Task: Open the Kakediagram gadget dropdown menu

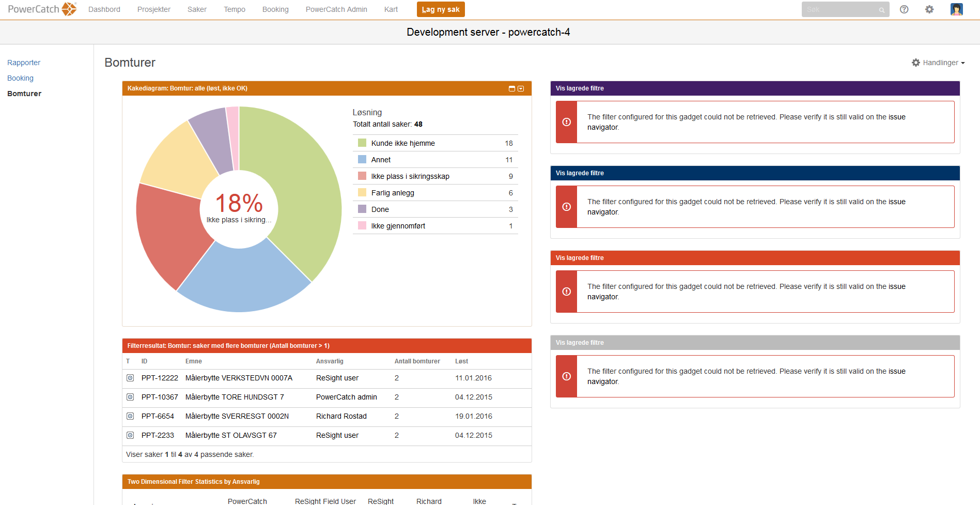Action: [x=521, y=88]
